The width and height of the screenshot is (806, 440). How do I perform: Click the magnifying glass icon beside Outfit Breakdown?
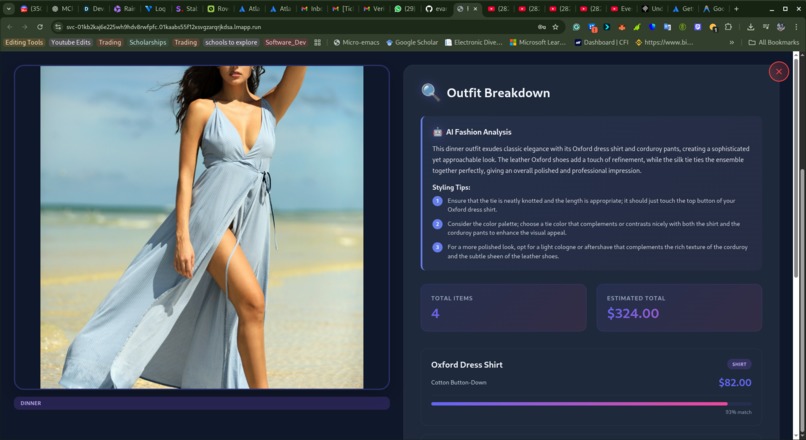[430, 92]
